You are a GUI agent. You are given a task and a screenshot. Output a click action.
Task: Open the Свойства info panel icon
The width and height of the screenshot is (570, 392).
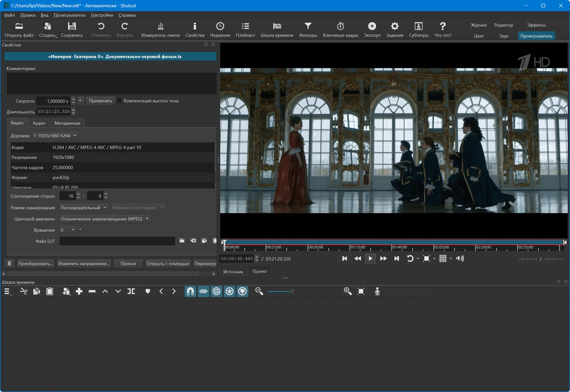195,29
